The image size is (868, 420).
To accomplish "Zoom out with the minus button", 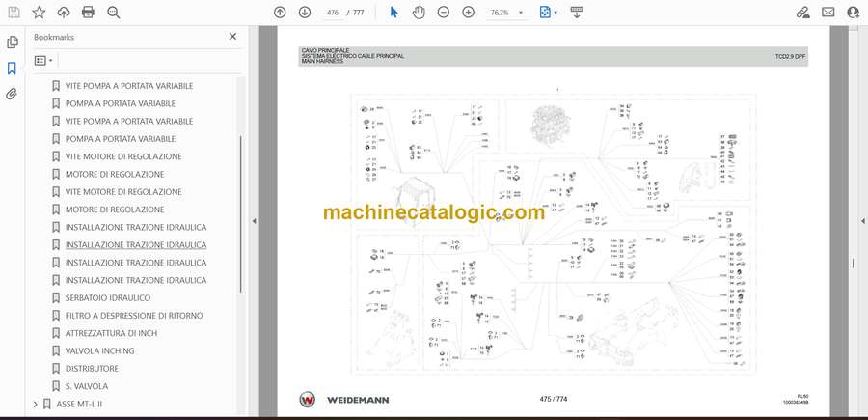I will 444,13.
